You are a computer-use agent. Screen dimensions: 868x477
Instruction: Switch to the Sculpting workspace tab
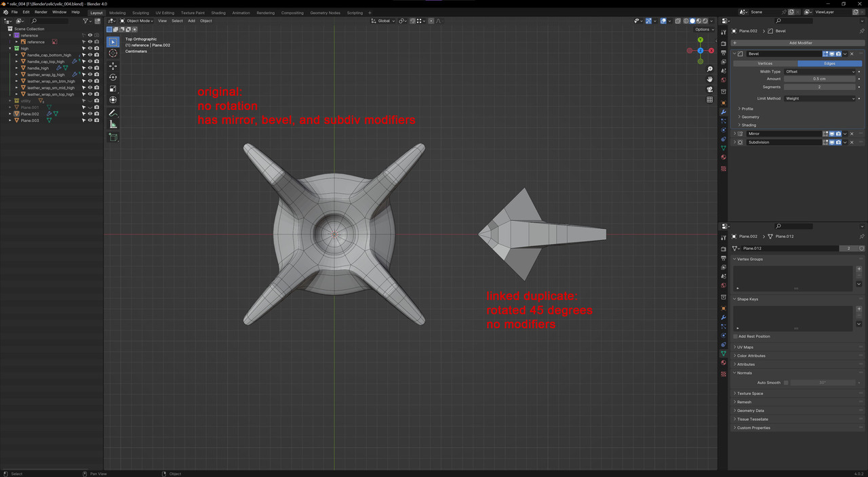coord(140,13)
